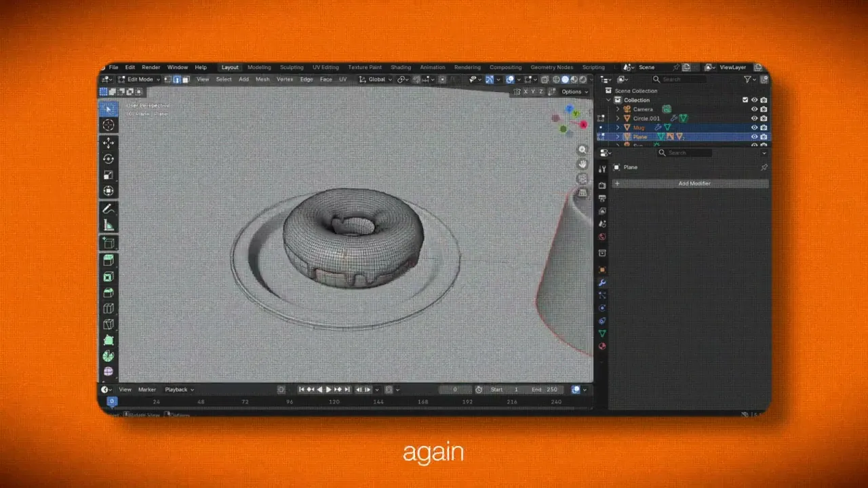The image size is (868, 488).
Task: Hide Plane object with eye icon
Action: pos(754,136)
